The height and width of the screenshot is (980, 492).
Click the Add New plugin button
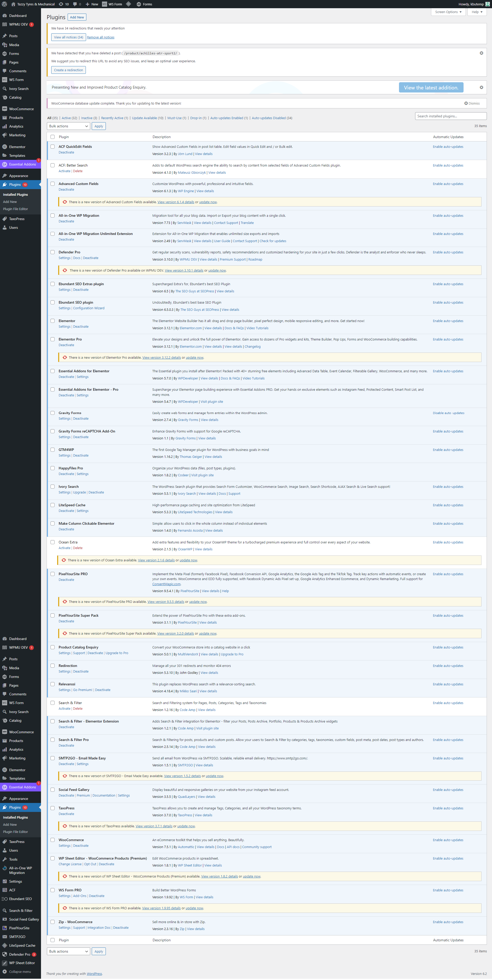coord(77,17)
